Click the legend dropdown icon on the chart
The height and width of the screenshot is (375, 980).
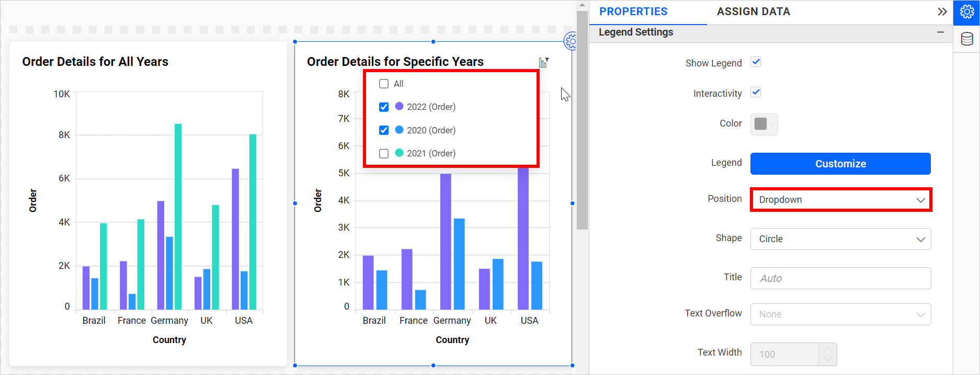tap(544, 63)
